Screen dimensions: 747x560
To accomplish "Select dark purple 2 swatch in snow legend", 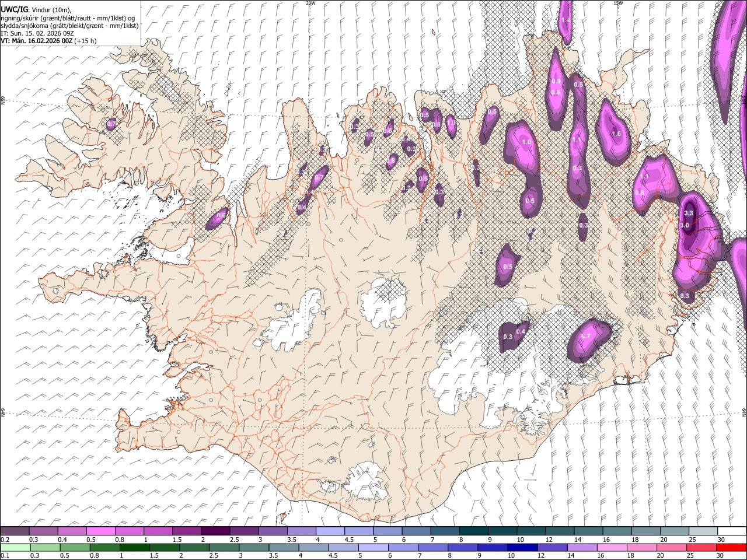I will (215, 531).
